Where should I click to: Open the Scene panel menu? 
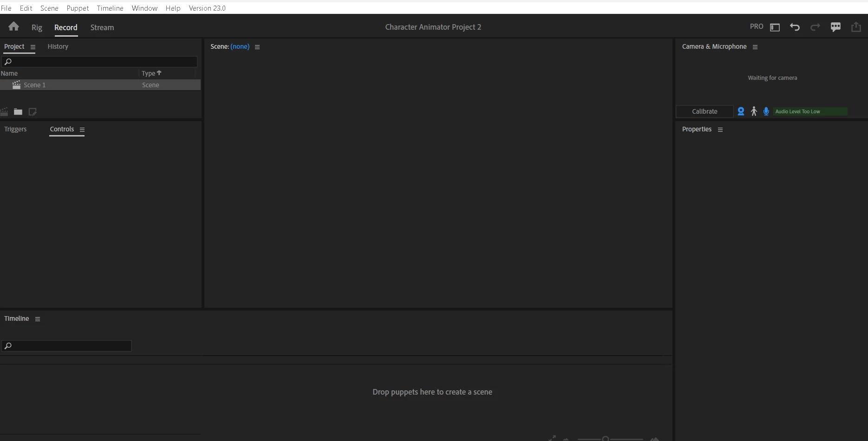coord(257,47)
